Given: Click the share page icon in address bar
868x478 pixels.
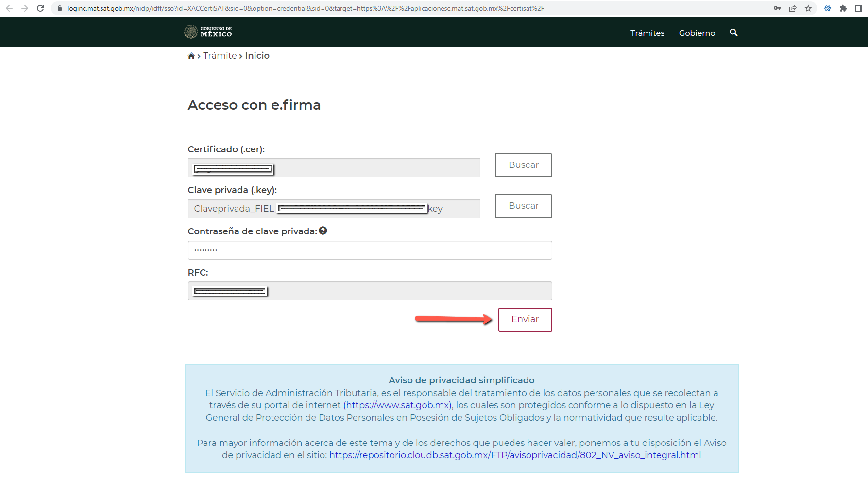Looking at the screenshot, I should [793, 8].
